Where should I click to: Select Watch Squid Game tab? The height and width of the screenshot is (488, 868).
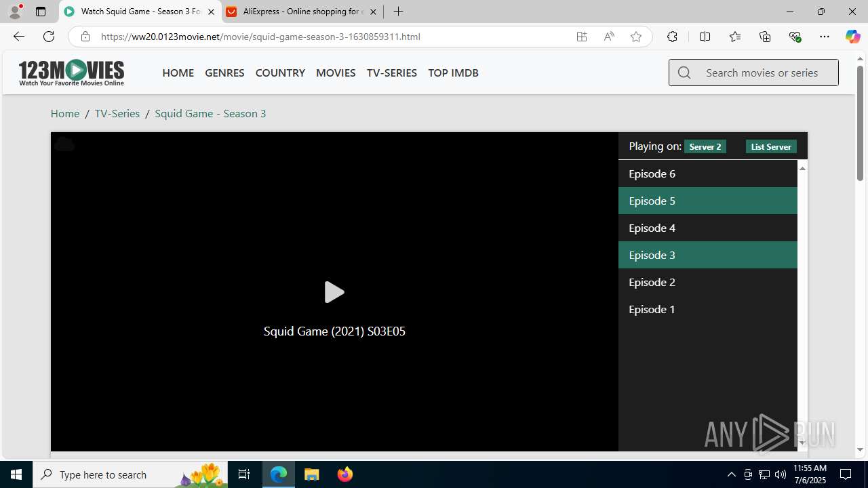140,12
